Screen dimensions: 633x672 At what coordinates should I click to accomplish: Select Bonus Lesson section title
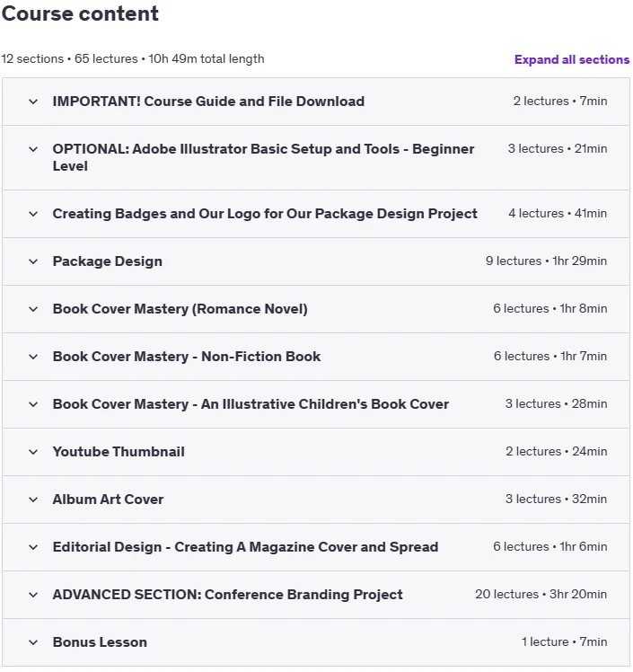[100, 642]
